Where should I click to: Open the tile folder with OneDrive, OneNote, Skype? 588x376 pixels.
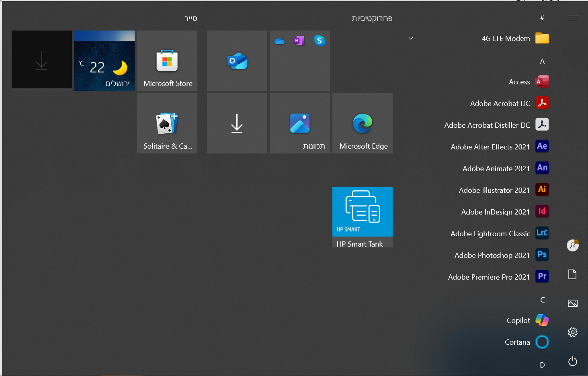point(300,61)
